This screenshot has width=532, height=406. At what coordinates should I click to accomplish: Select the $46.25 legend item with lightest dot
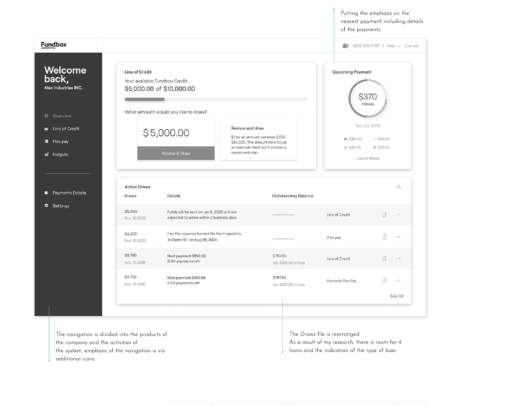point(381,139)
